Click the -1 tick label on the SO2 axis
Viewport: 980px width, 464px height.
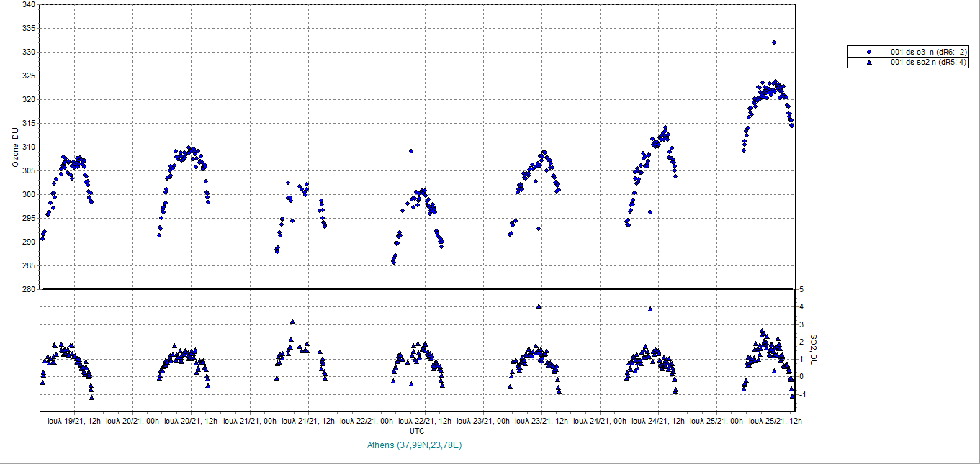tap(802, 394)
